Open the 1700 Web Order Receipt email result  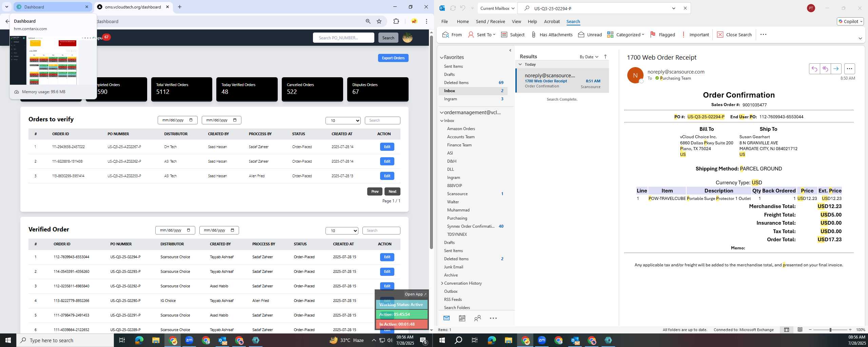(x=562, y=81)
